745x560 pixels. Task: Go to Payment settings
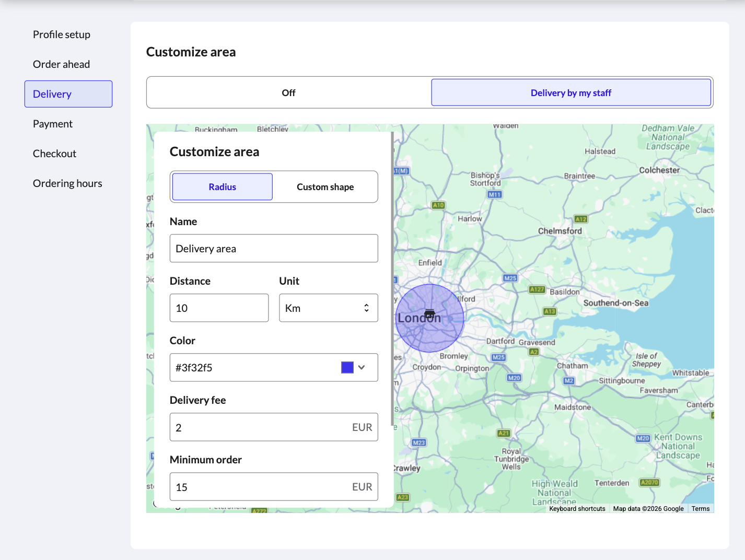point(53,124)
